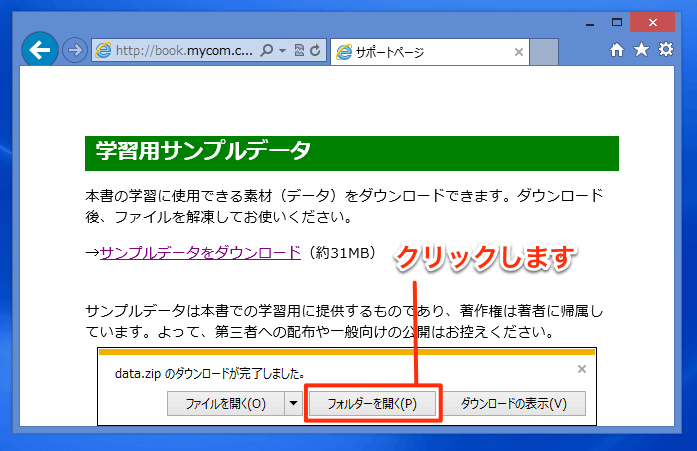Screen dimensions: 697x451
Task: Click the 学習用サンプルデータ heading
Action: (203, 151)
